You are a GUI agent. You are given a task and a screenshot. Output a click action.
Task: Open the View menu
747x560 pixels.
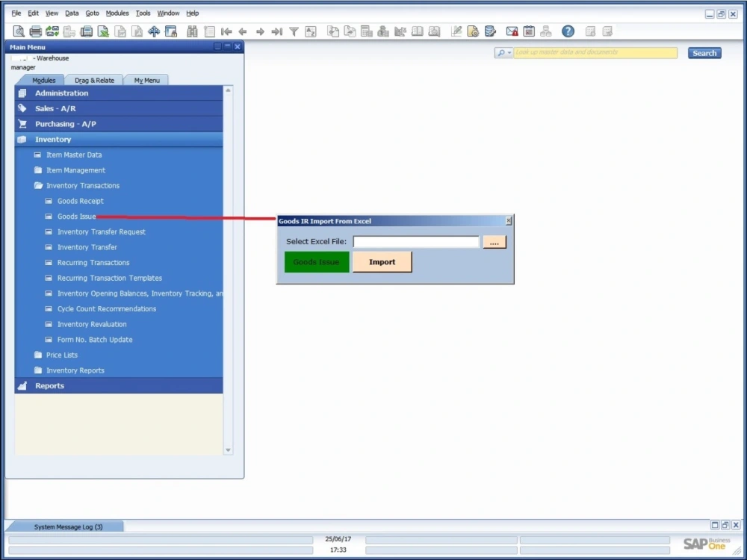(x=52, y=13)
